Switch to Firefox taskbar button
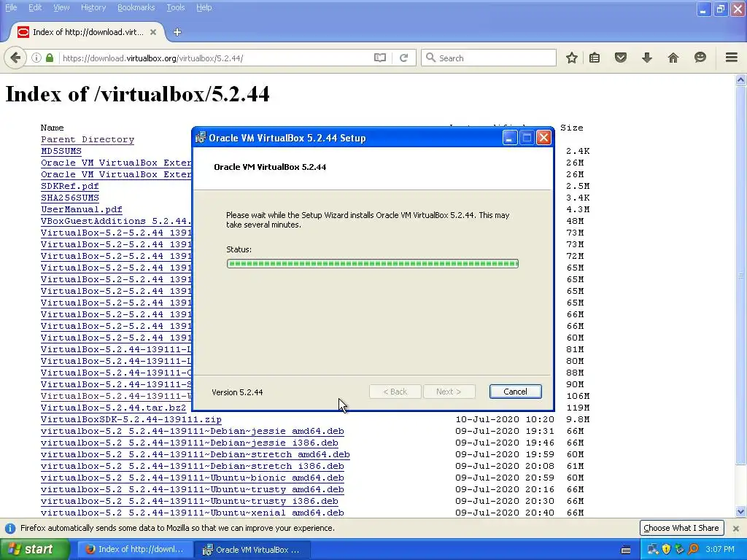Screen dimensions: 747x560 click(135, 550)
